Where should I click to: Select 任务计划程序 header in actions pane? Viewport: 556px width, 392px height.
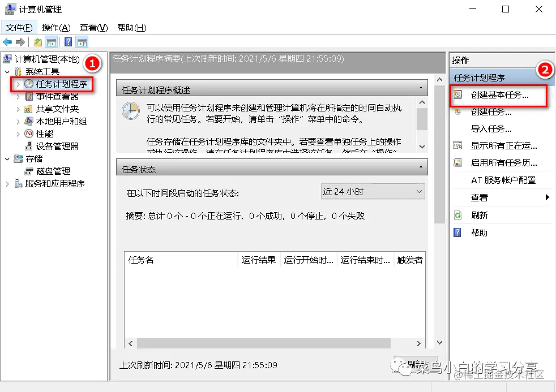(502, 77)
